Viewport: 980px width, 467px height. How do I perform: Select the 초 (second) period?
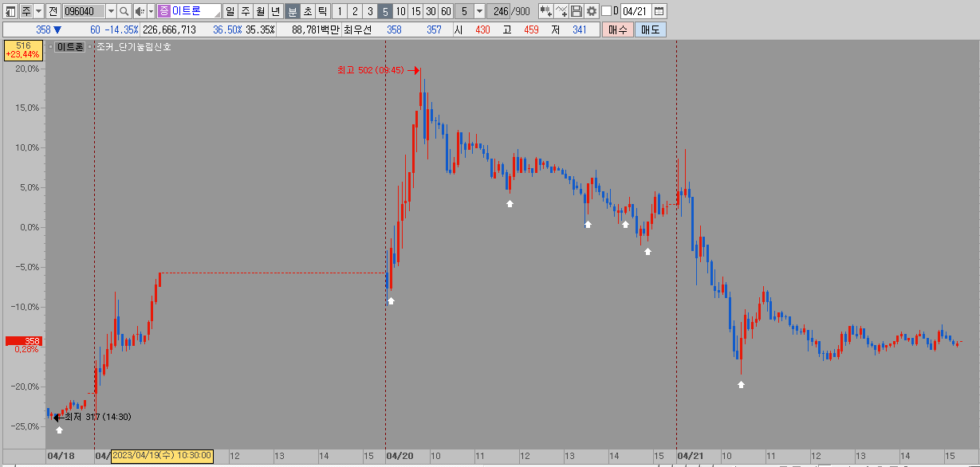tap(307, 11)
